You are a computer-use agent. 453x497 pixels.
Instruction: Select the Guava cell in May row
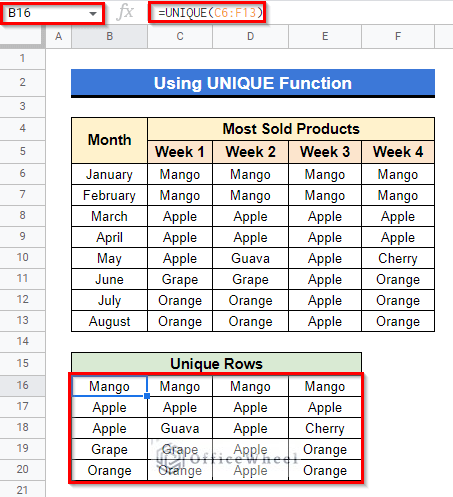pos(250,258)
